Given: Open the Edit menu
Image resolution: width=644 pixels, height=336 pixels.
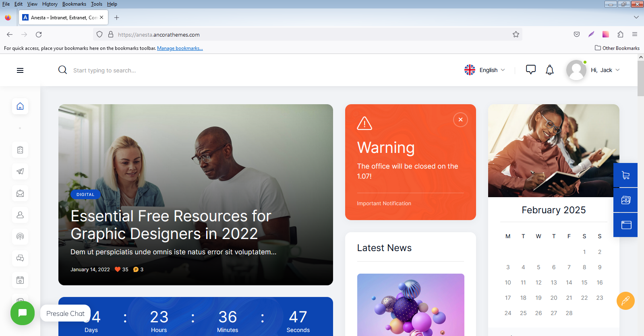Looking at the screenshot, I should coord(19,4).
